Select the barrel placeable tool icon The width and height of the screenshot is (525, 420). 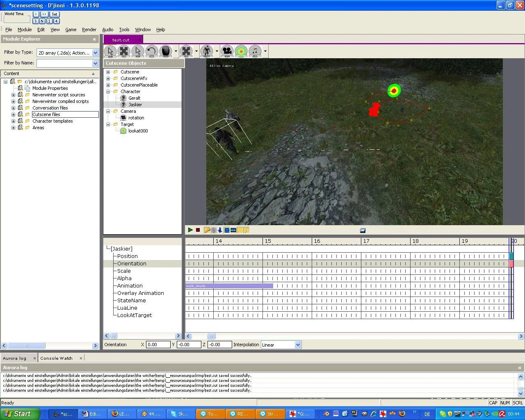pos(165,51)
